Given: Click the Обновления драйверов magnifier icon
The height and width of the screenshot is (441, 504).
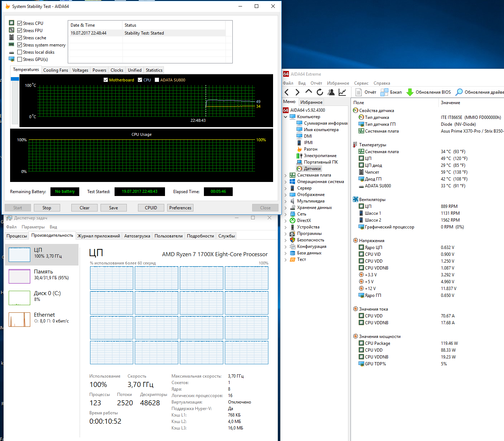Looking at the screenshot, I should [459, 92].
